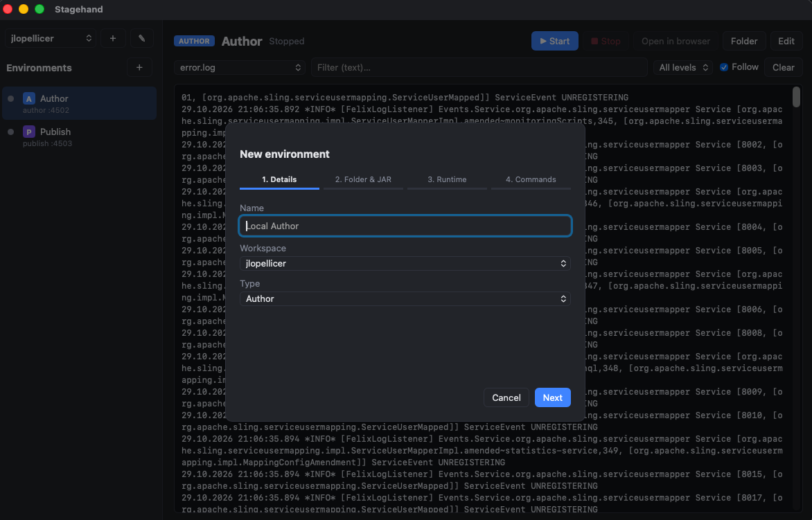Image resolution: width=812 pixels, height=520 pixels.
Task: Expand the All levels filter dropdown
Action: [x=683, y=68]
